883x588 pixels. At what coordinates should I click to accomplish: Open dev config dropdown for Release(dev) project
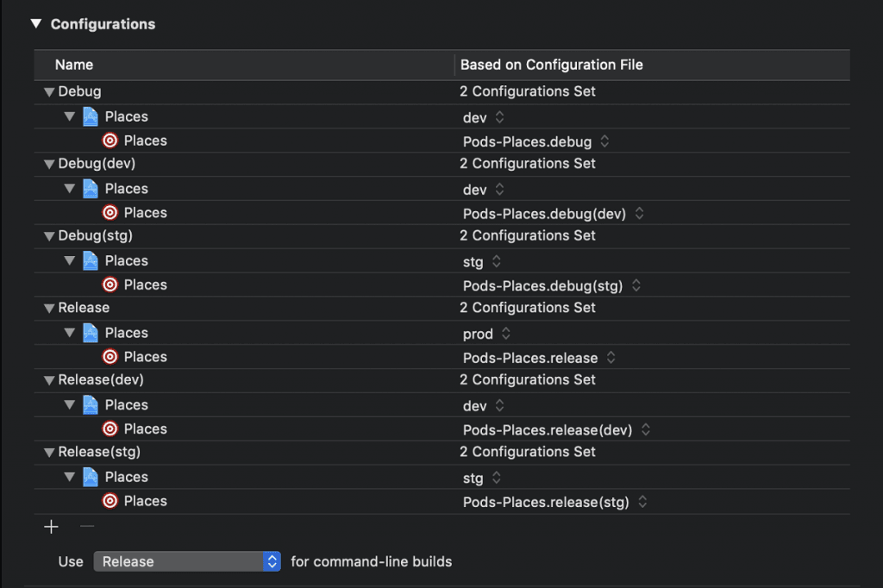pos(499,405)
